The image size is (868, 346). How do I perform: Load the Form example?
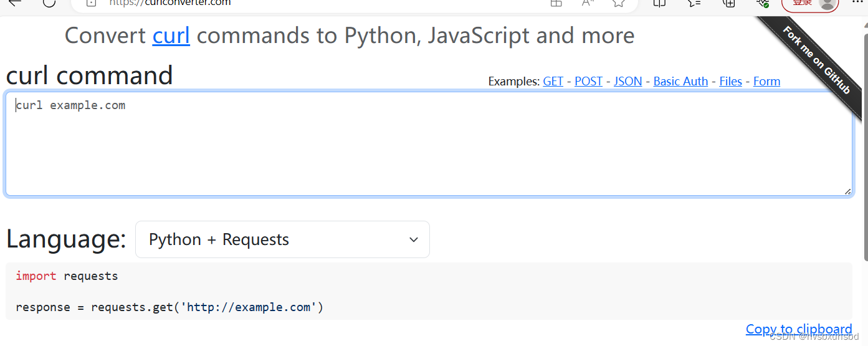coord(766,82)
